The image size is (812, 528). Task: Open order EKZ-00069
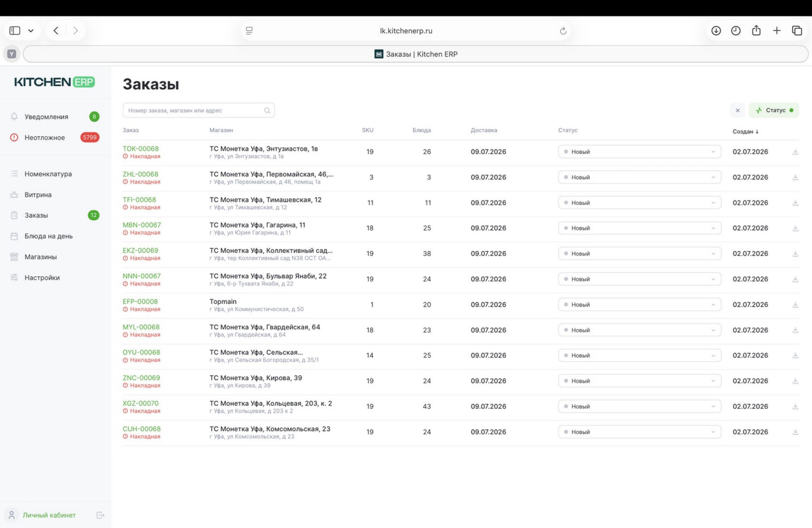[x=141, y=250]
